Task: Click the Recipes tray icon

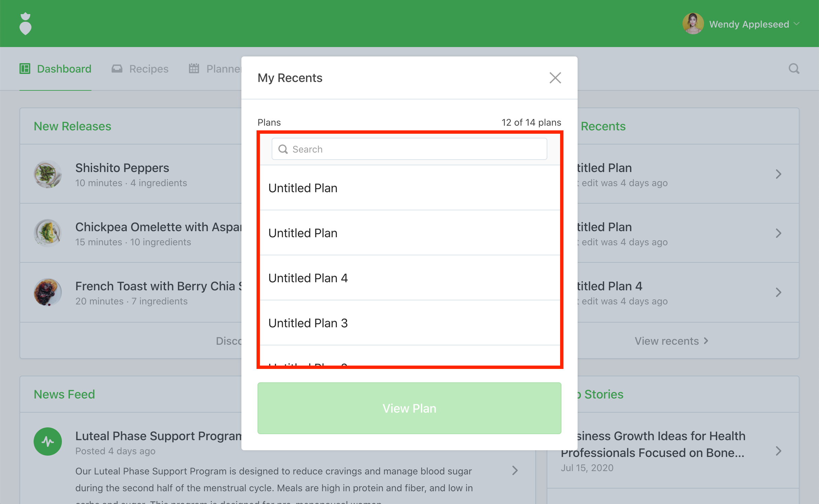Action: (x=117, y=69)
